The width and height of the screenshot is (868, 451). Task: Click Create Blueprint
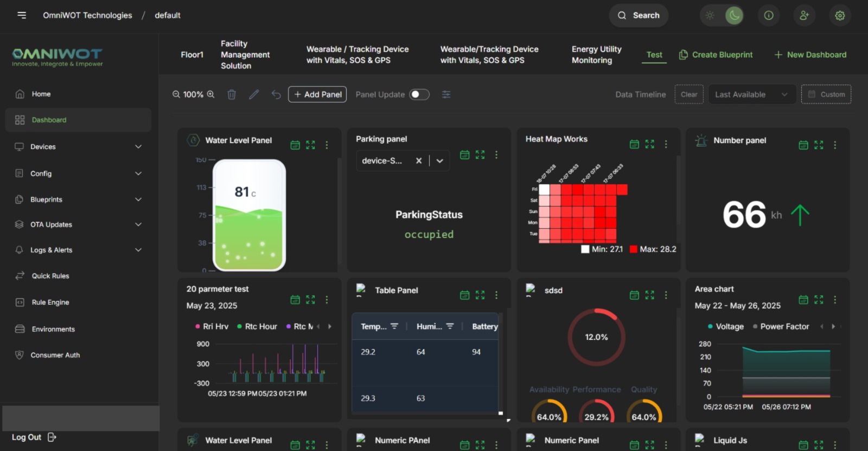click(x=716, y=55)
